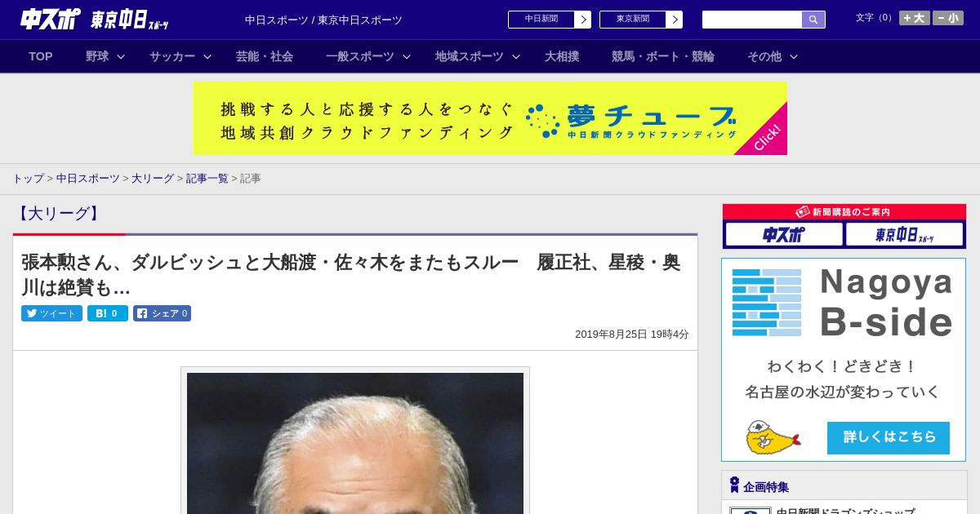Click the 新聞購読のご案内 banner header
Viewport: 980px width, 514px height.
(x=844, y=211)
